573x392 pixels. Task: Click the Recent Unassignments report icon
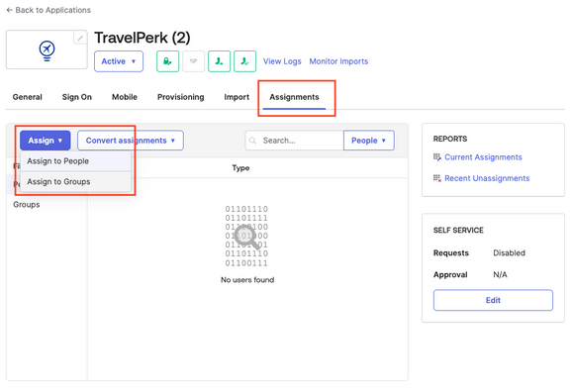(437, 178)
